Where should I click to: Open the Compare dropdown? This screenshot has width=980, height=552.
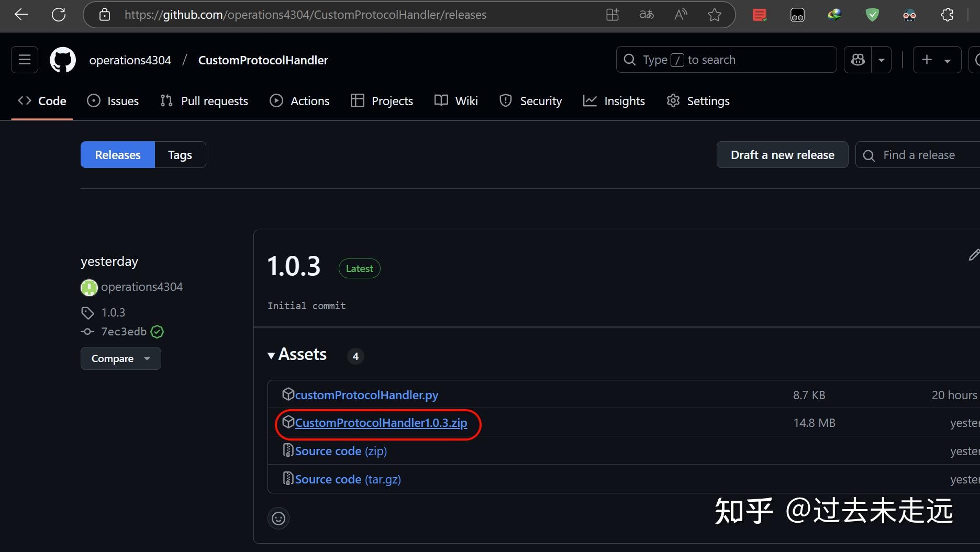click(x=120, y=358)
